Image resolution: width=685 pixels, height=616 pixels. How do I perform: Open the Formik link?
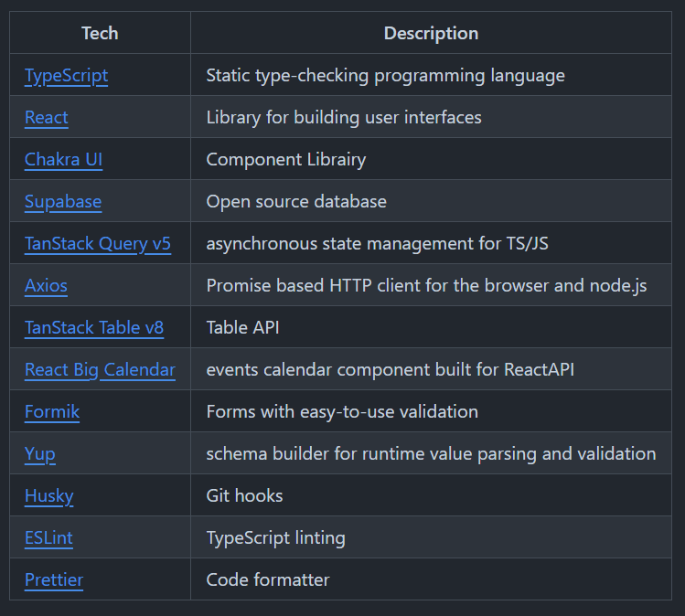coord(52,411)
